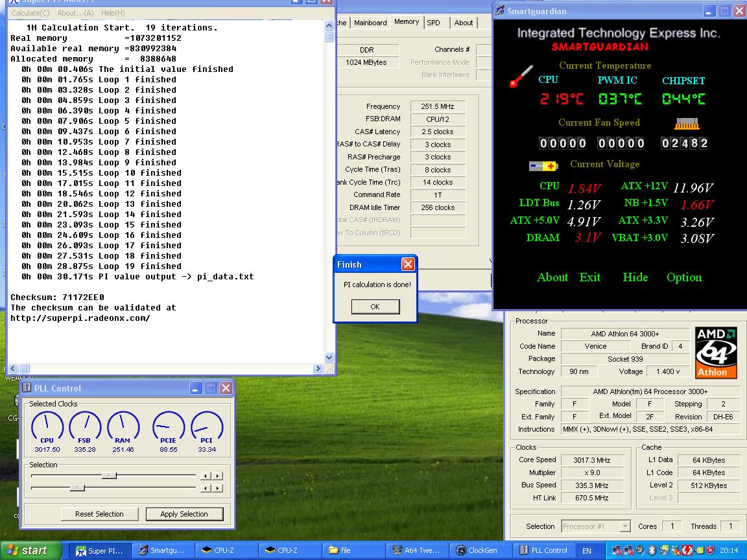747x560 pixels.
Task: Switch to the Mainboard tab in CPU-Z
Action: (370, 23)
